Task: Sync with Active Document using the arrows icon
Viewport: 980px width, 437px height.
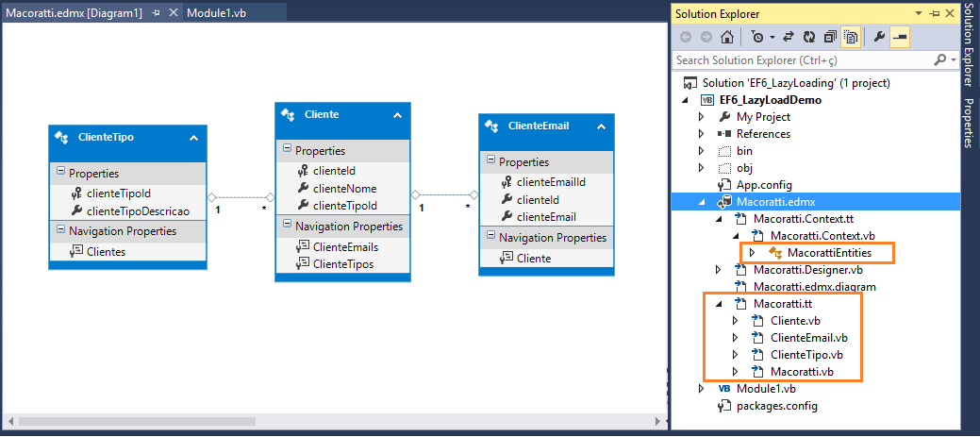Action: (x=789, y=38)
